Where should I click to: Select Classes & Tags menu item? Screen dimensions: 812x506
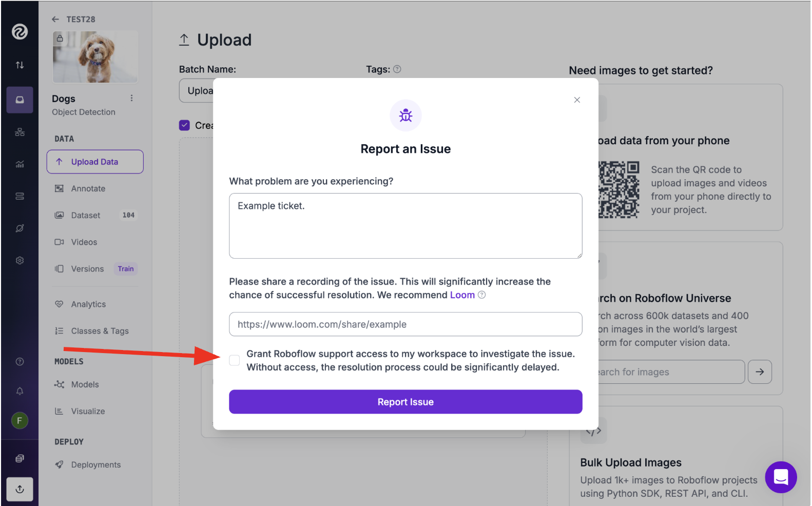click(x=100, y=331)
